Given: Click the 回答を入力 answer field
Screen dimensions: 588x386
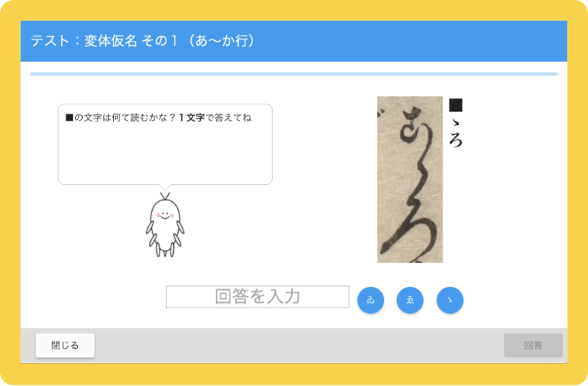Looking at the screenshot, I should pos(257,297).
